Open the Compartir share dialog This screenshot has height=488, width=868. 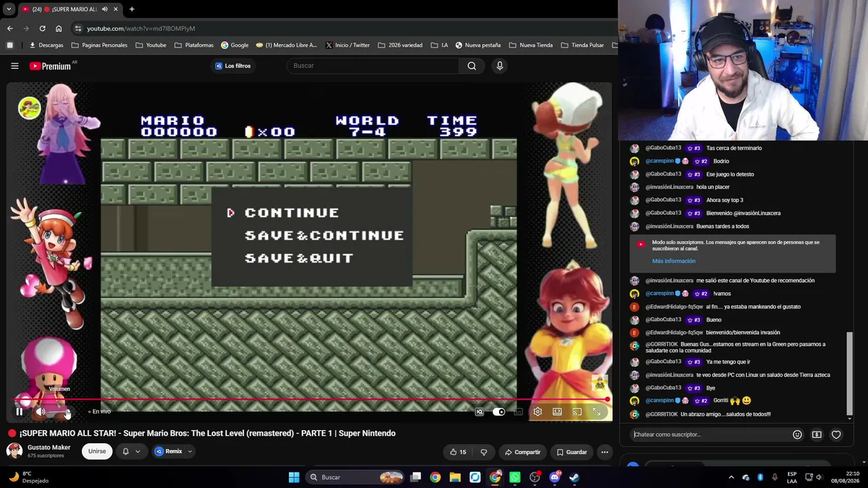523,452
